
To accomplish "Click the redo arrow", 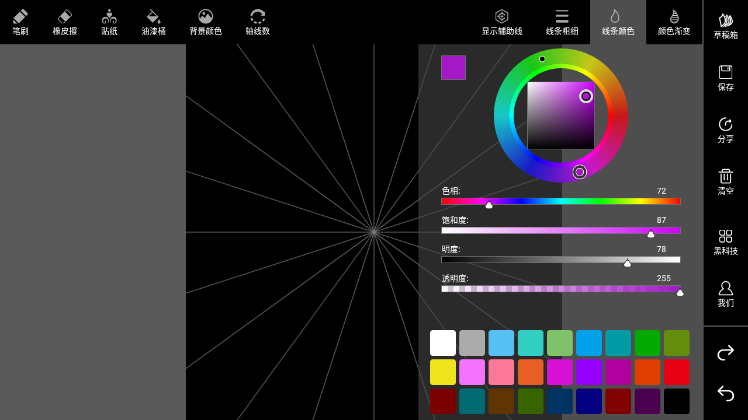I will coord(726,353).
